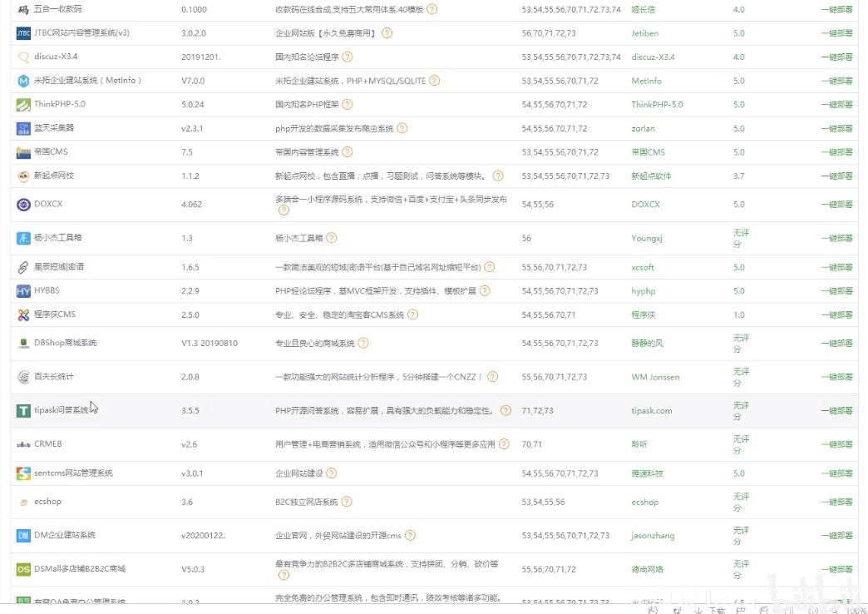The image size is (868, 614).
Task: Click the DBShop商城系统 app icon
Action: pyautogui.click(x=23, y=343)
